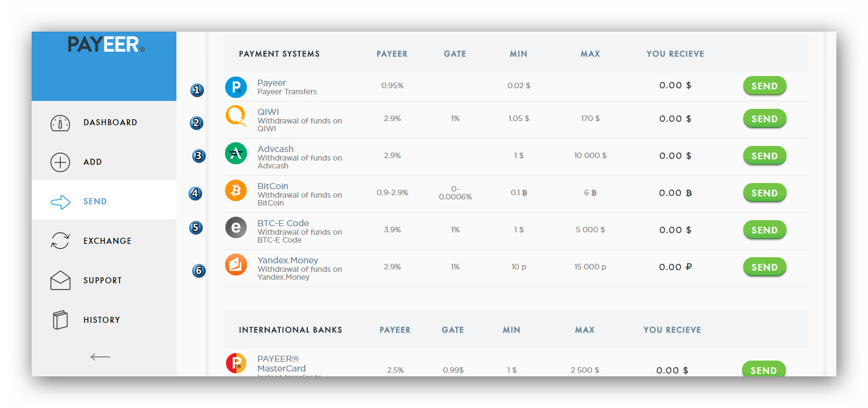Click BTC-E Code max 5 000 $

pos(590,230)
